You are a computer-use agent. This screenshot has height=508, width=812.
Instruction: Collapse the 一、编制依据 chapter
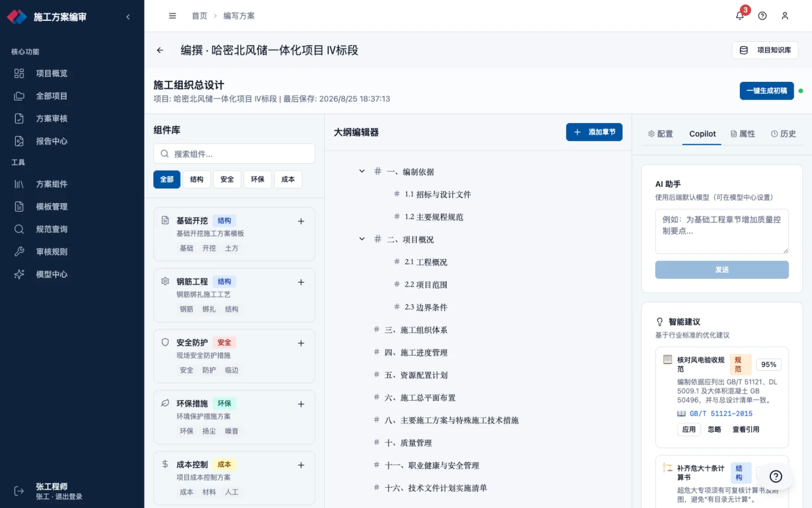coord(362,171)
